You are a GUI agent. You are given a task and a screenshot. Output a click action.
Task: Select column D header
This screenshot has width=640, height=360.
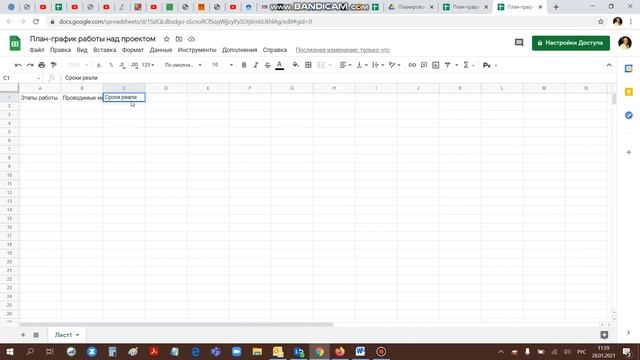point(166,88)
